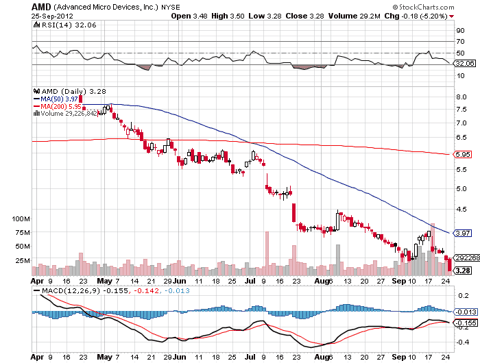Click the company name Advanced Micro Devices, Inc.
480x363 pixels.
[x=106, y=7]
